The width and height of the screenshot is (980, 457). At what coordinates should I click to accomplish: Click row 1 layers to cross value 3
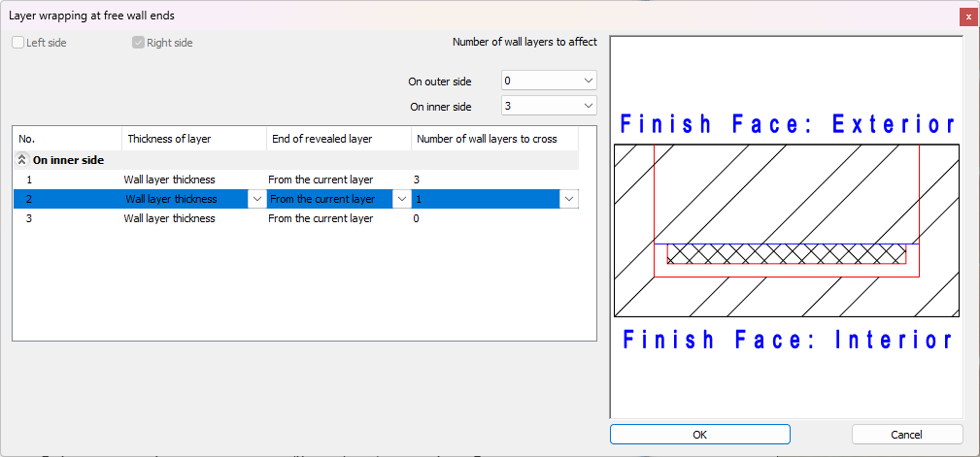pos(417,180)
